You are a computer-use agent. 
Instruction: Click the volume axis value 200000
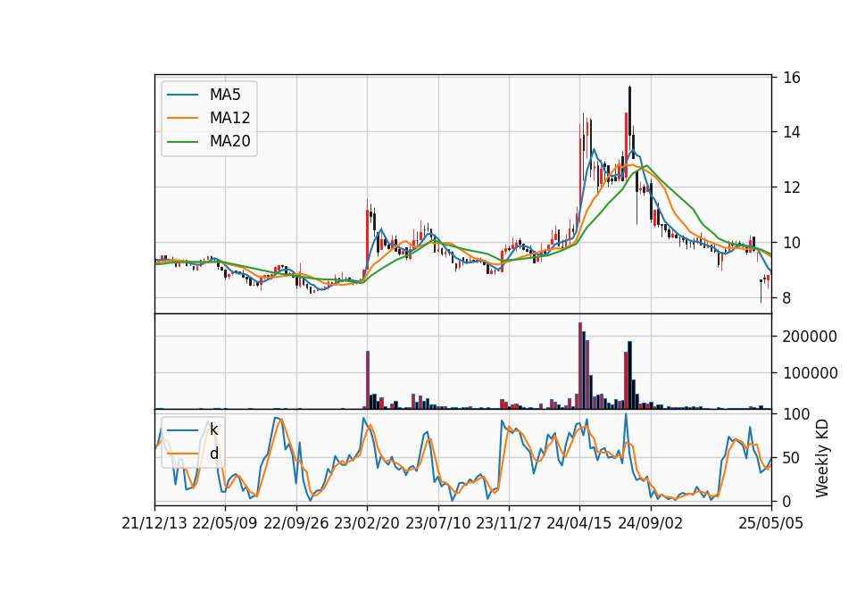coord(810,337)
